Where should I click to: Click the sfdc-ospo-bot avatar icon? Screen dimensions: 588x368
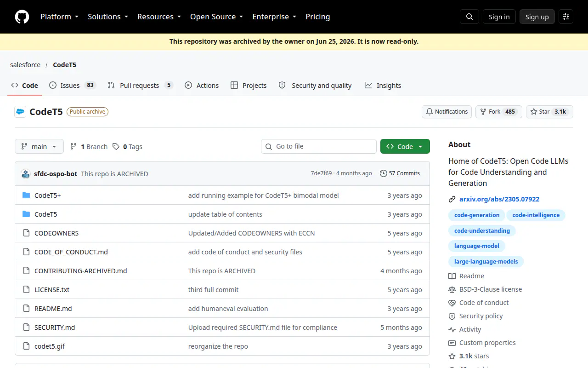(25, 173)
